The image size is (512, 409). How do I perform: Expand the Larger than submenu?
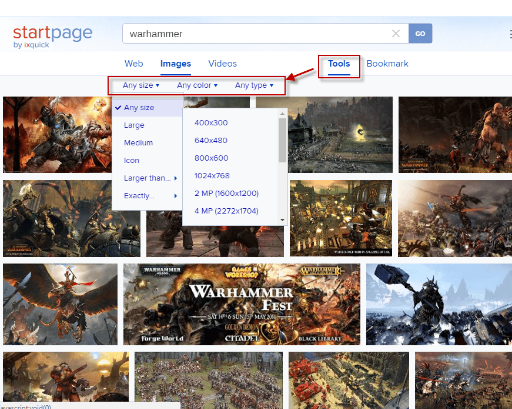click(x=150, y=178)
